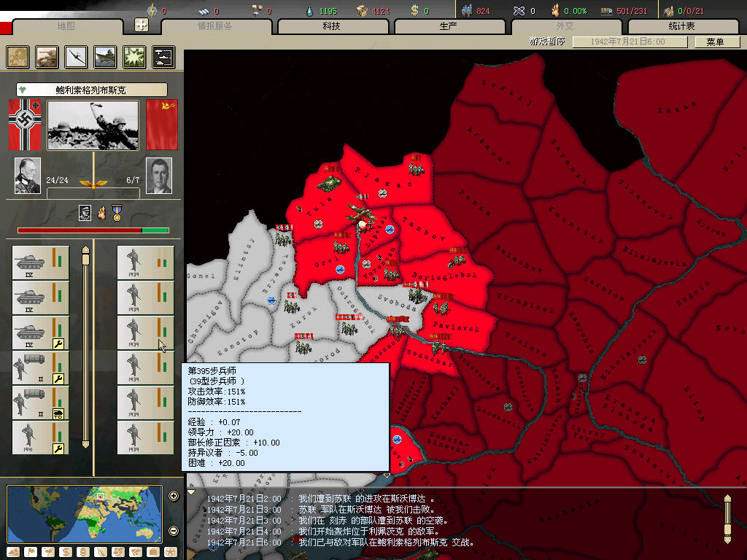Click the 鲍利索格列布斯克 province name bar
Image resolution: width=747 pixels, height=560 pixels.
91,90
